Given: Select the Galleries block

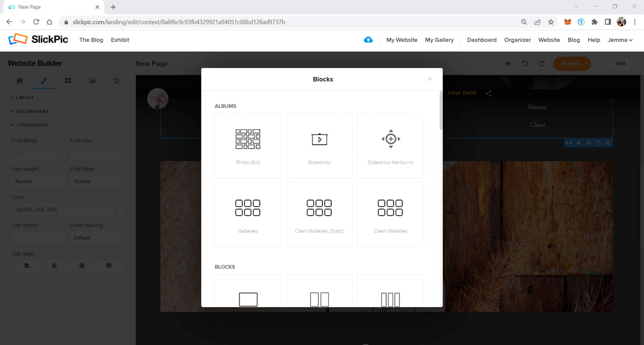Looking at the screenshot, I should tap(248, 214).
